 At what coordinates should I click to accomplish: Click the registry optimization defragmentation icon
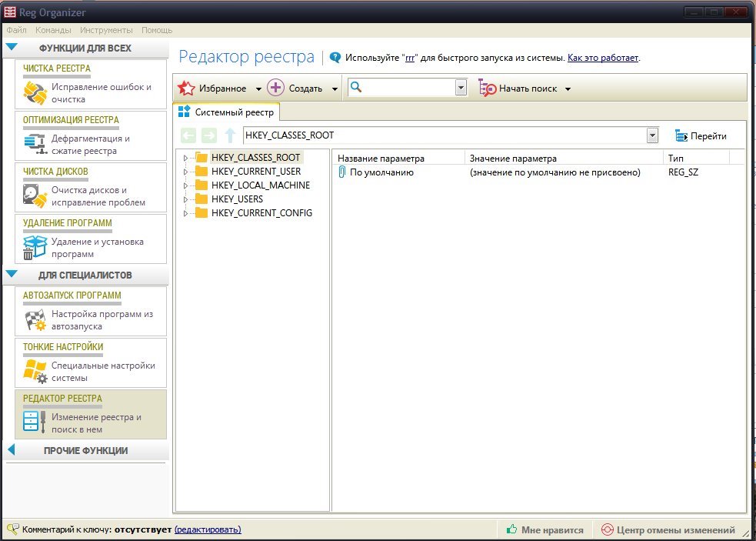35,144
